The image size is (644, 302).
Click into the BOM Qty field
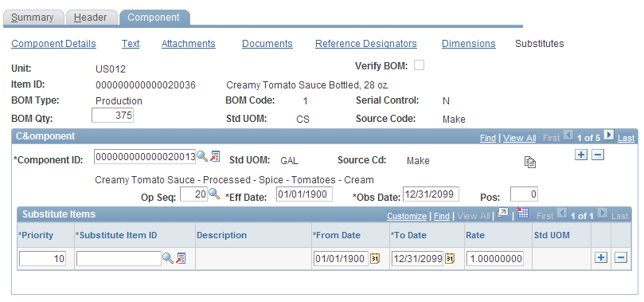tap(112, 116)
